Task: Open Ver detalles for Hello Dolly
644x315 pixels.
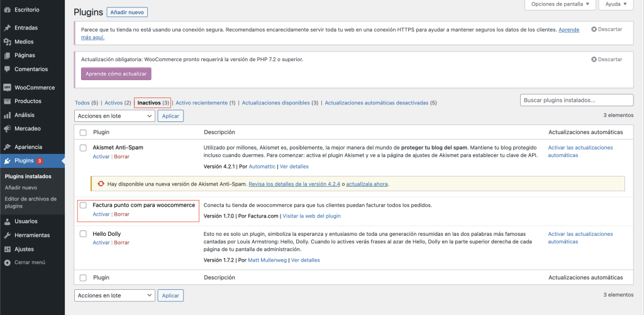Action: pos(305,260)
